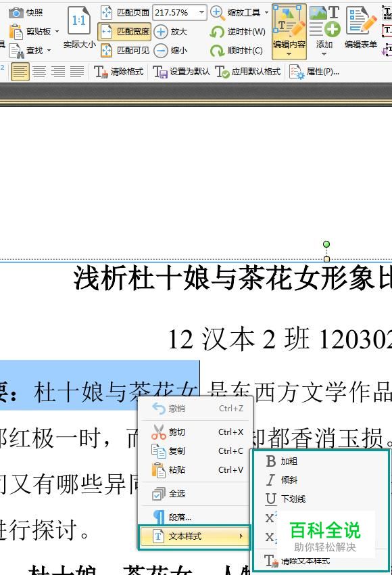Toggle center alignment button
Viewport: 392px width, 575px height.
click(x=39, y=72)
